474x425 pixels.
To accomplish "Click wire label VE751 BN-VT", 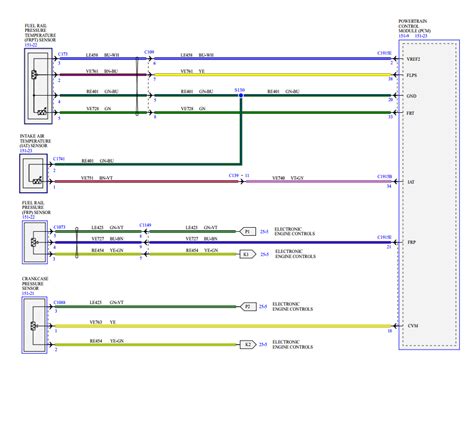I will click(97, 178).
